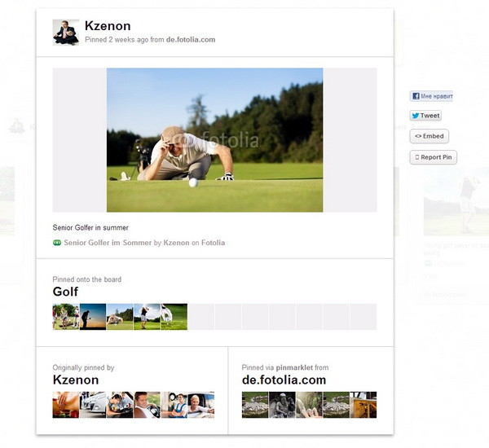The height and width of the screenshot is (448, 489).
Task: Follow the de.fotolia.com source link in header
Action: pyautogui.click(x=191, y=40)
